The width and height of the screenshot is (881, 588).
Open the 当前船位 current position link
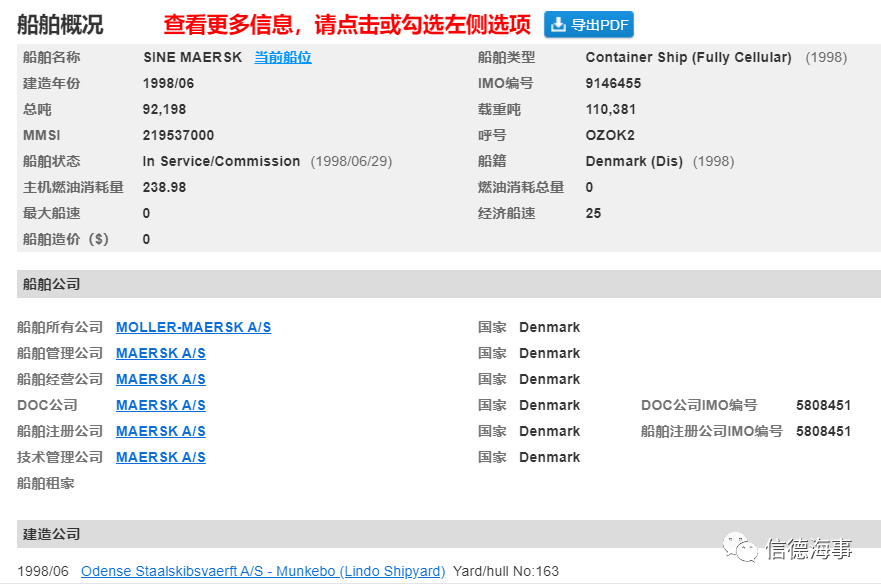point(283,57)
